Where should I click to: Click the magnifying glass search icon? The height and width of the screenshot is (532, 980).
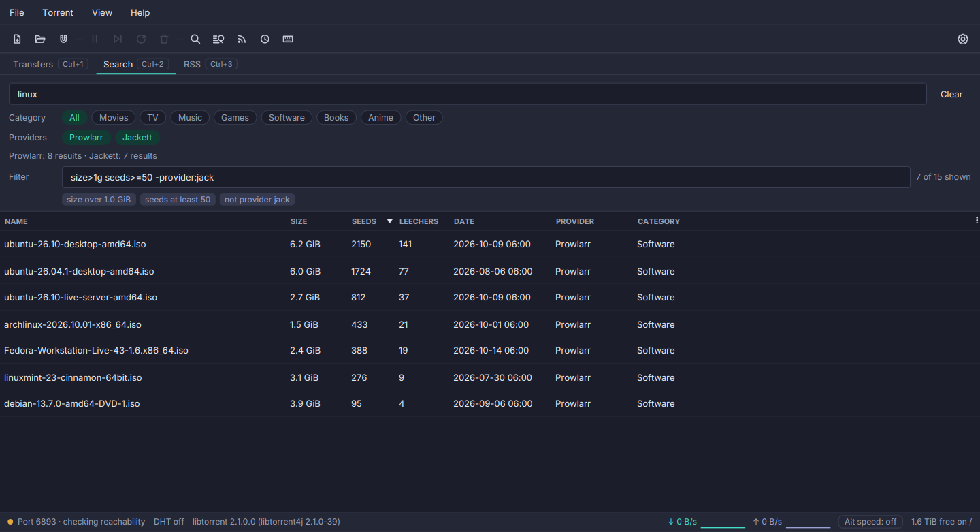pos(195,39)
